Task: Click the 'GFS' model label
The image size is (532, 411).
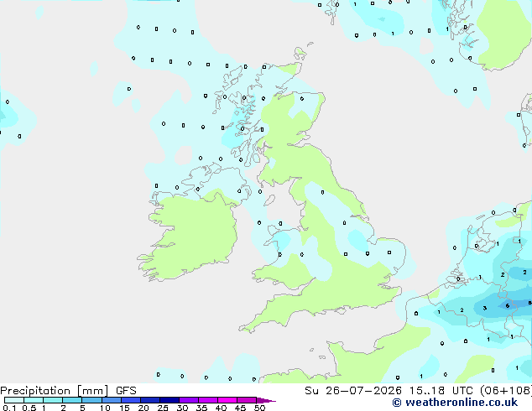Action: [126, 391]
